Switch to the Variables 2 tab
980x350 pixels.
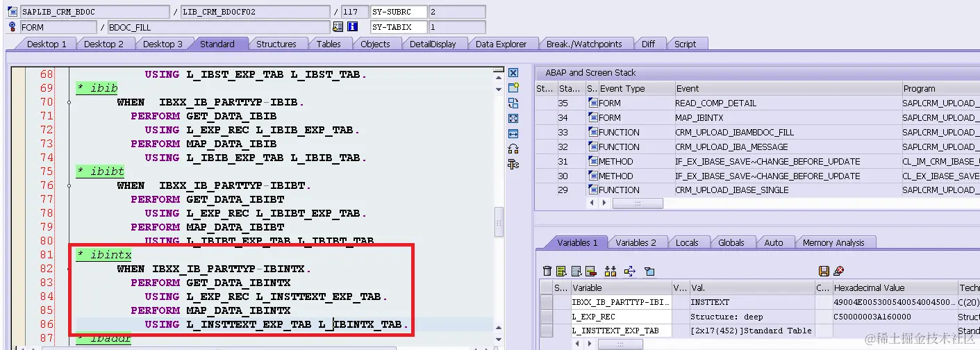pyautogui.click(x=636, y=242)
